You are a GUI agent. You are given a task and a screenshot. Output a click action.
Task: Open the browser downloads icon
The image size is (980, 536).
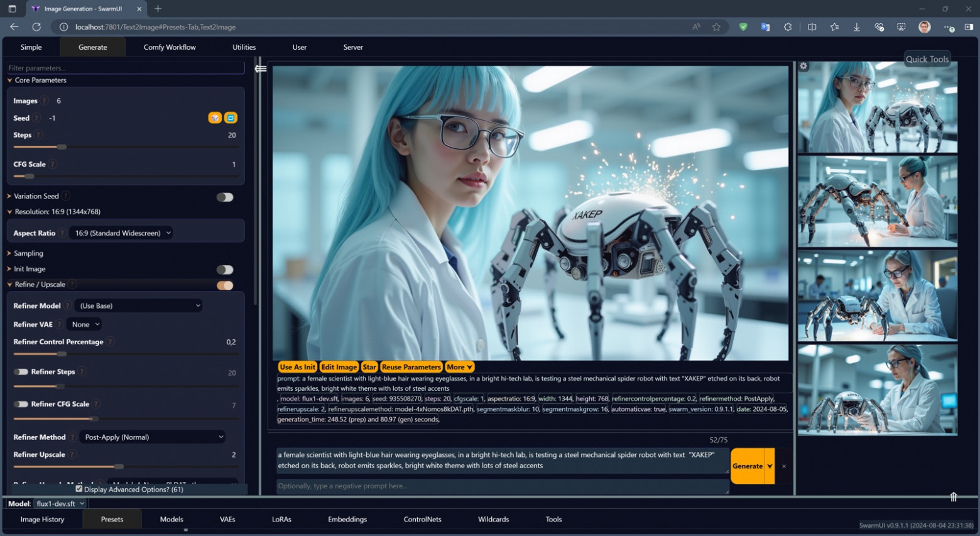tap(856, 27)
